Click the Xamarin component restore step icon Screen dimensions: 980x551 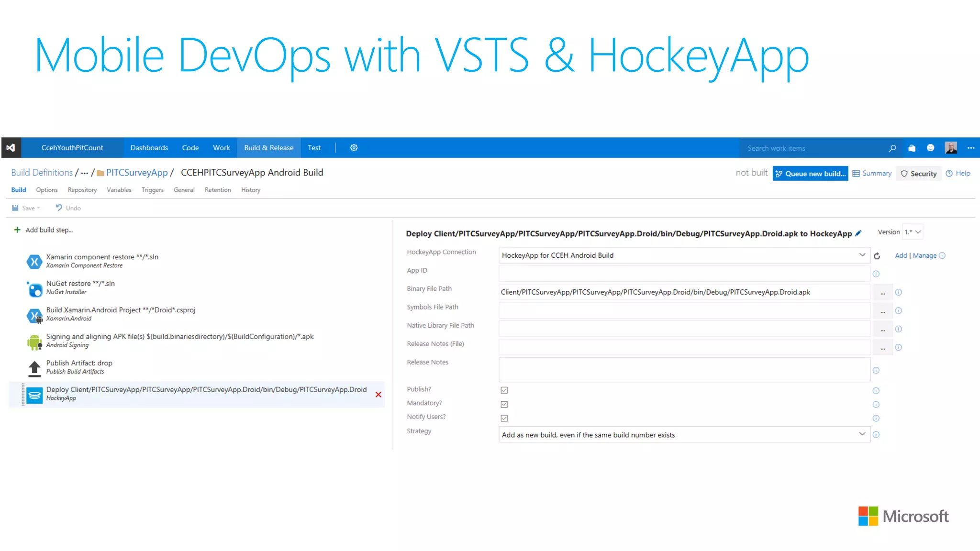click(34, 261)
